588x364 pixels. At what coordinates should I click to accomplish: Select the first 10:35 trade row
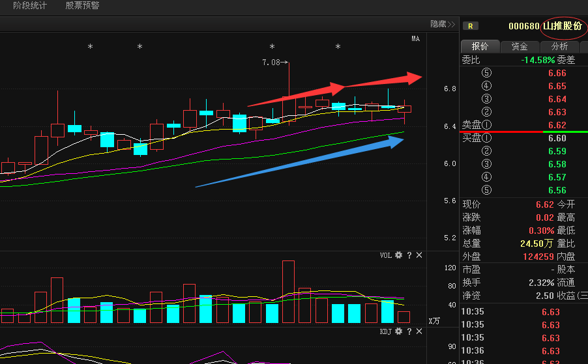point(523,311)
